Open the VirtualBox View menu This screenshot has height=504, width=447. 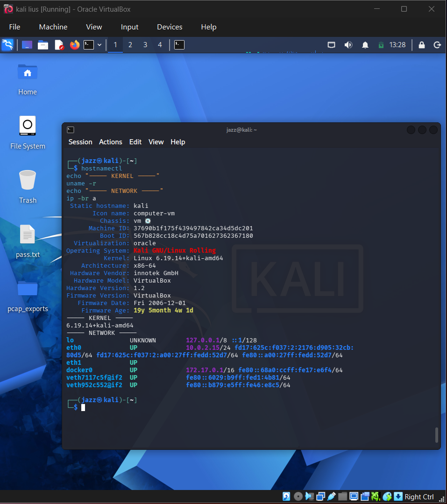(94, 27)
